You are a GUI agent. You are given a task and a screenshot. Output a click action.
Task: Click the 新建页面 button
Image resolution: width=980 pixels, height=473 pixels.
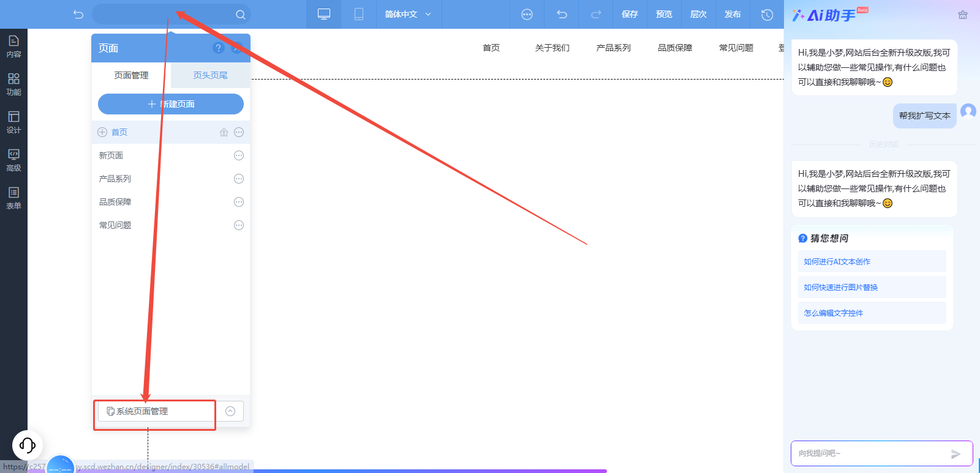(x=171, y=104)
